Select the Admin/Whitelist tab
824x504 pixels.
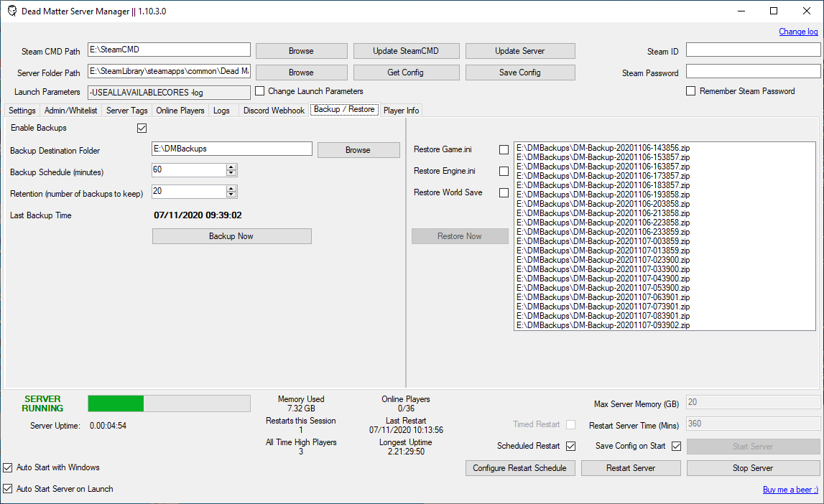click(70, 110)
